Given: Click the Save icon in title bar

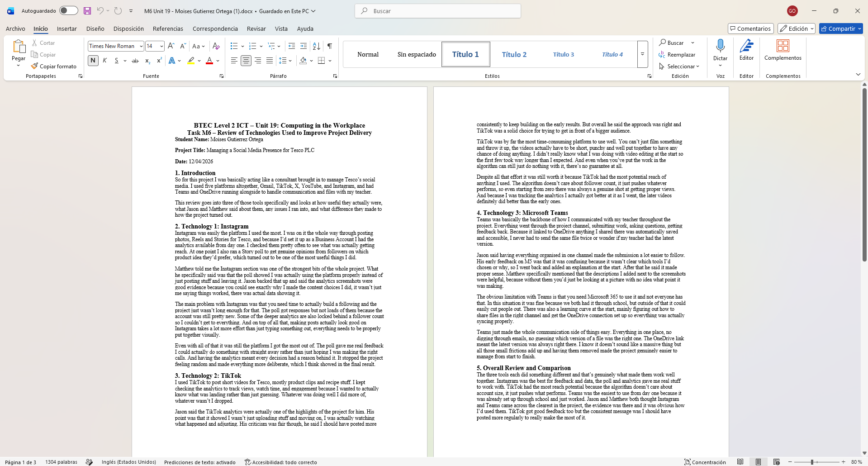Looking at the screenshot, I should [x=87, y=11].
